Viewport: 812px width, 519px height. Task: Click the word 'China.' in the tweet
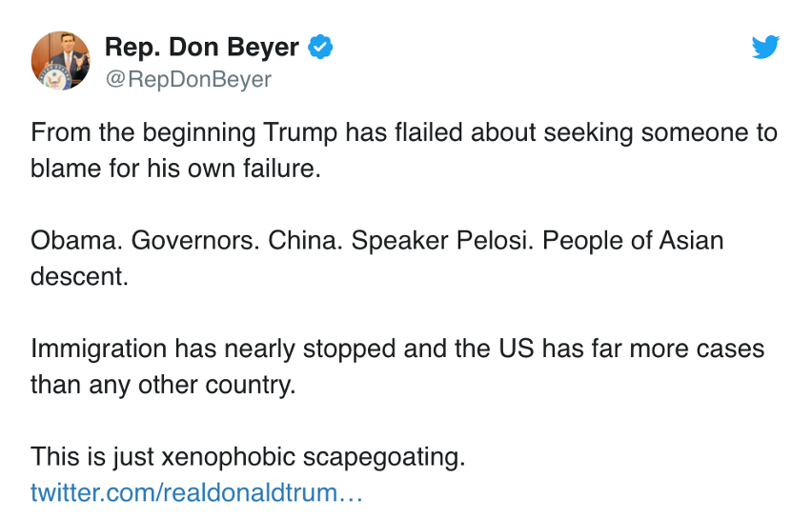pyautogui.click(x=306, y=241)
